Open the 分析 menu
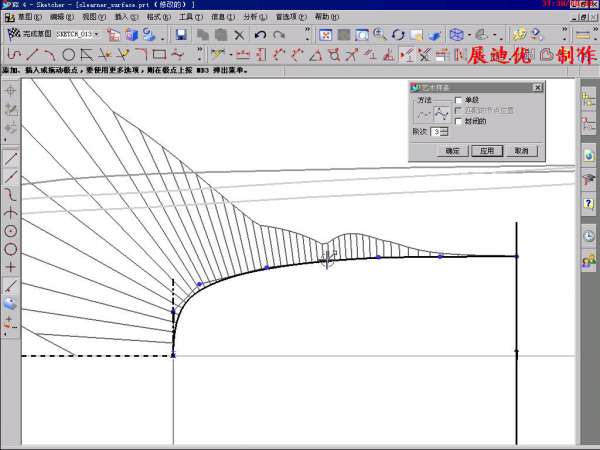 point(250,17)
